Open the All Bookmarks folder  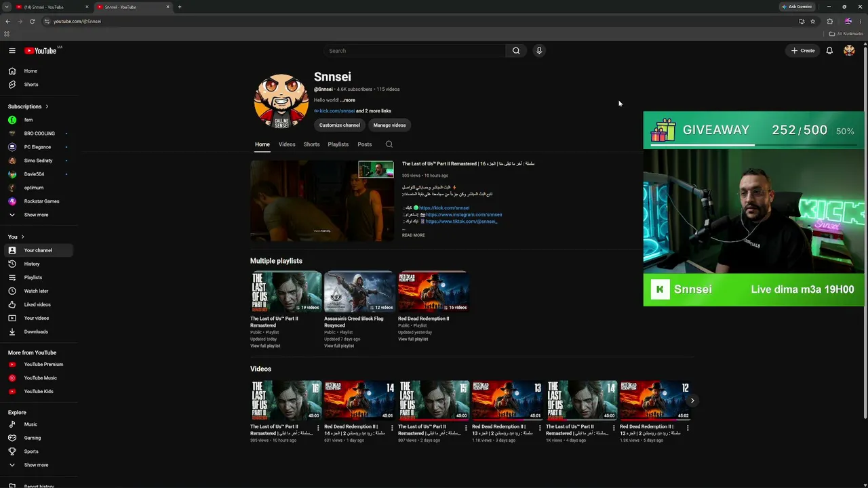[846, 34]
